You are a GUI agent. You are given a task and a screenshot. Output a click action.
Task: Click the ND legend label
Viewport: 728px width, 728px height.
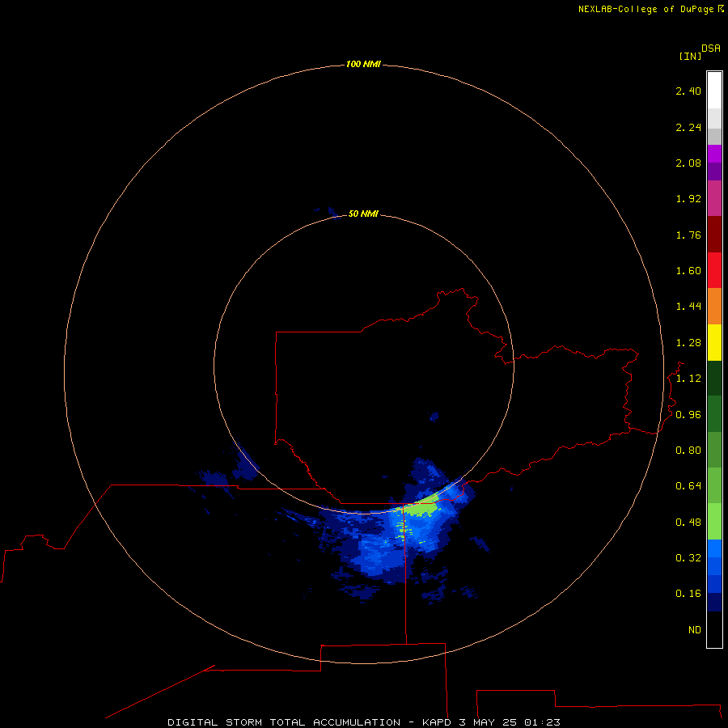point(695,630)
